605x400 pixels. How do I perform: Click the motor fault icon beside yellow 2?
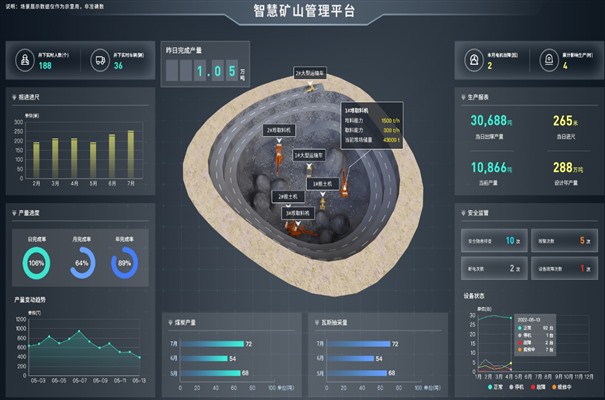click(x=474, y=60)
